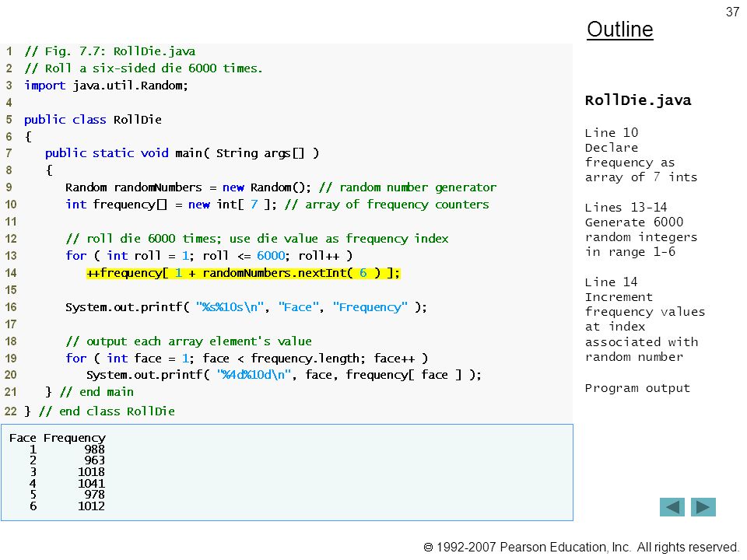This screenshot has width=747, height=560.
Task: Click the comment '// Fig. 7.7: RollDie.java'
Action: click(x=110, y=51)
